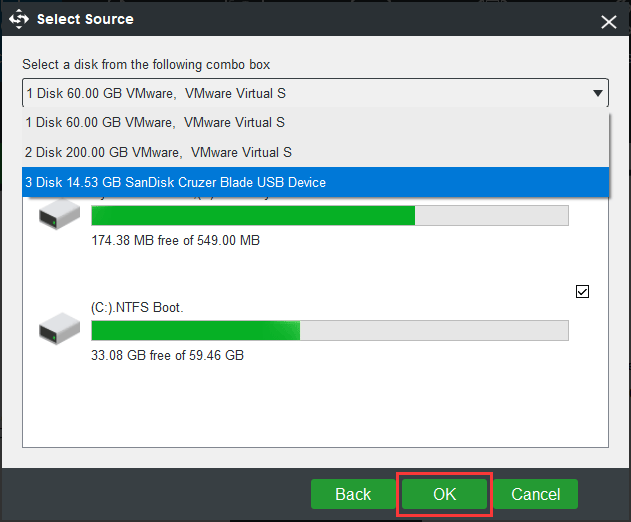Close the Select Source dialog
This screenshot has height=522, width=631.
[607, 21]
